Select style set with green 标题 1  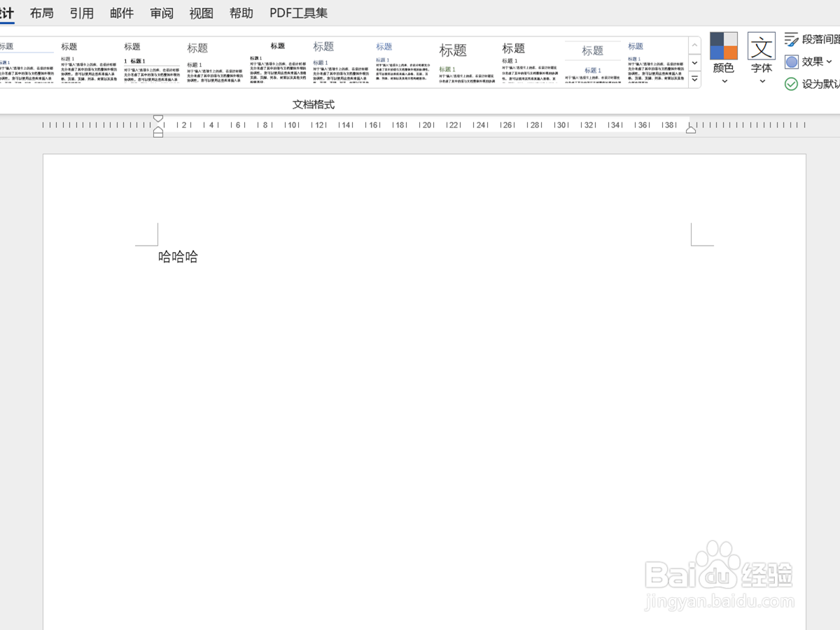coord(467,62)
